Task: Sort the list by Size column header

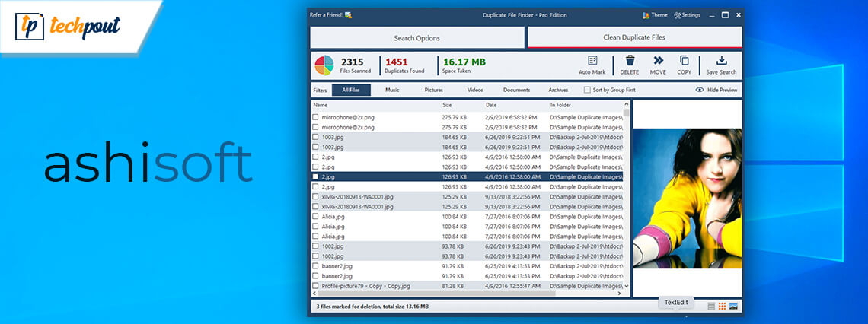Action: pyautogui.click(x=447, y=105)
